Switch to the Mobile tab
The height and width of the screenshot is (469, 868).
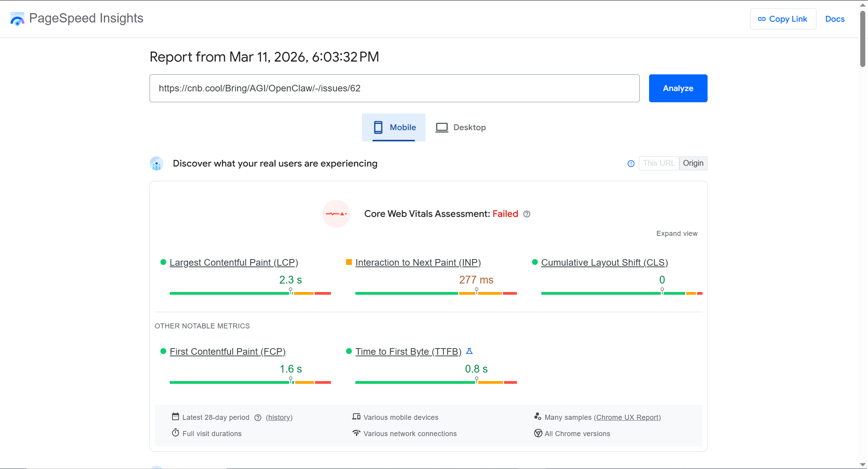point(394,127)
